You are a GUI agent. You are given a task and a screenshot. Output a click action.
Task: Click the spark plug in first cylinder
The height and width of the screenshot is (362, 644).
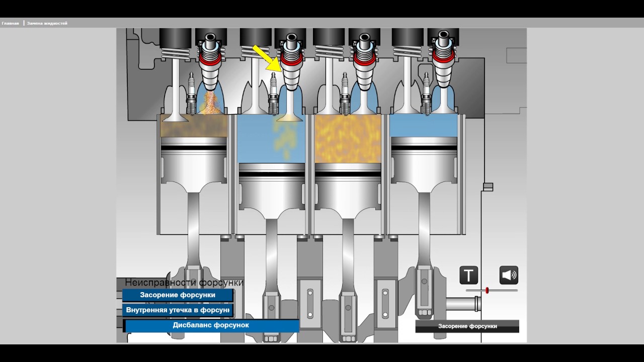191,95
